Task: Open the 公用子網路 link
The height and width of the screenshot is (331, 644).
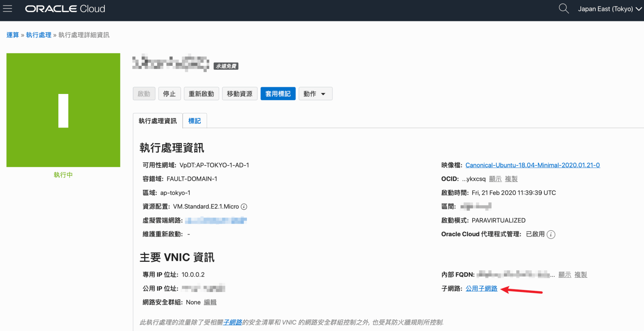Action: 481,289
